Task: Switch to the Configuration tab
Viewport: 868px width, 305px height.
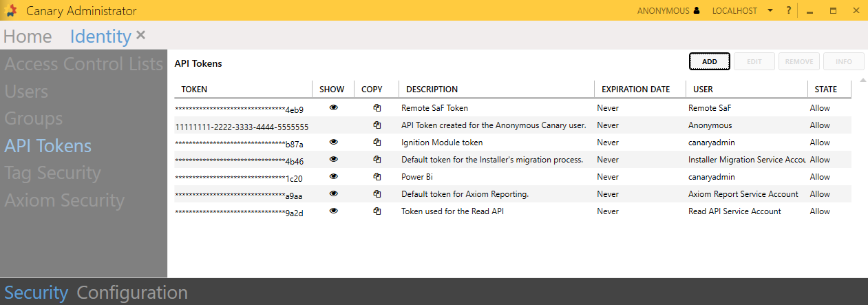Action: pyautogui.click(x=132, y=293)
